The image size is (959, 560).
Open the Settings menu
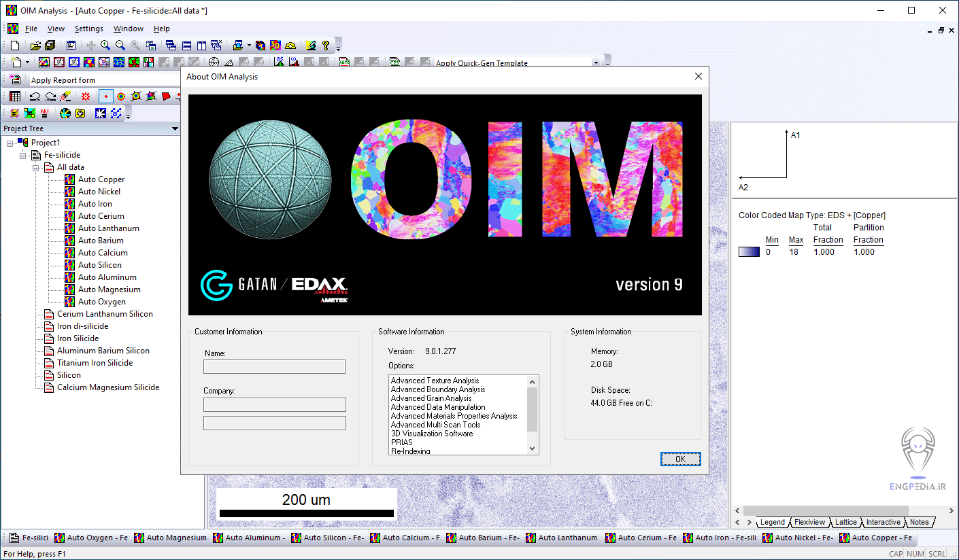coord(89,29)
